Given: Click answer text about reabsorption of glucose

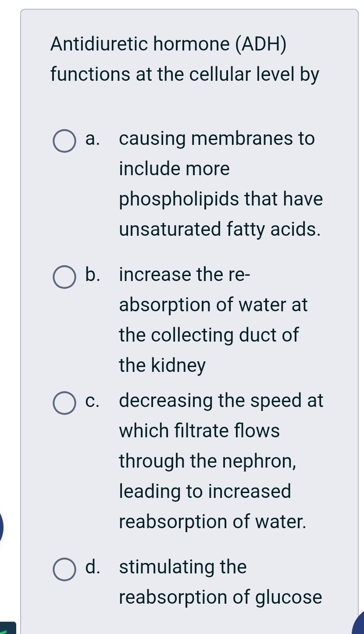Looking at the screenshot, I should [x=221, y=597].
